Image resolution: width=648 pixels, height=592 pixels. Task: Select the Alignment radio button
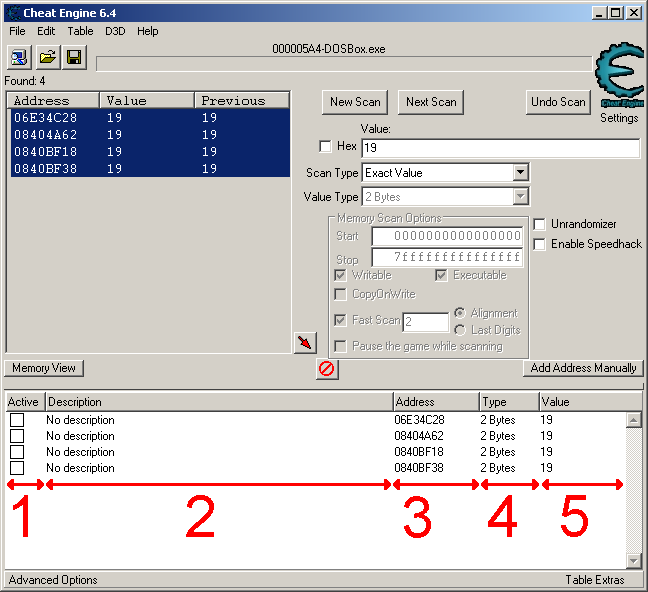click(460, 313)
